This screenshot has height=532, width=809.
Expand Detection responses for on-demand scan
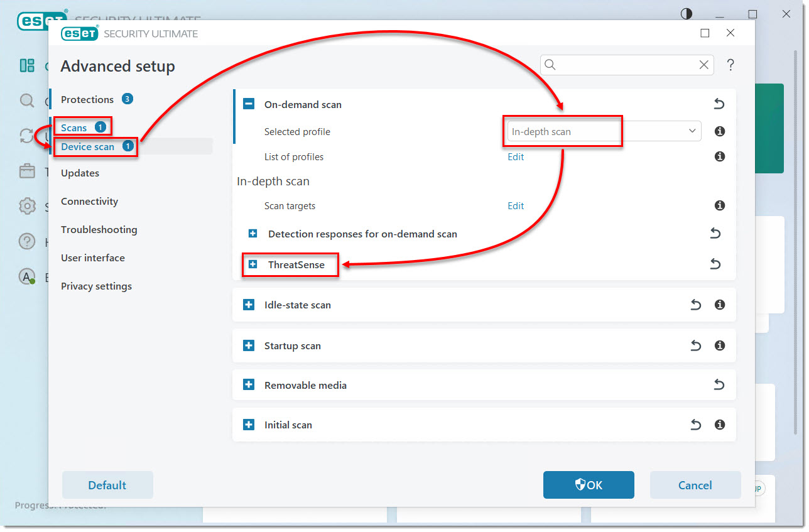(252, 234)
